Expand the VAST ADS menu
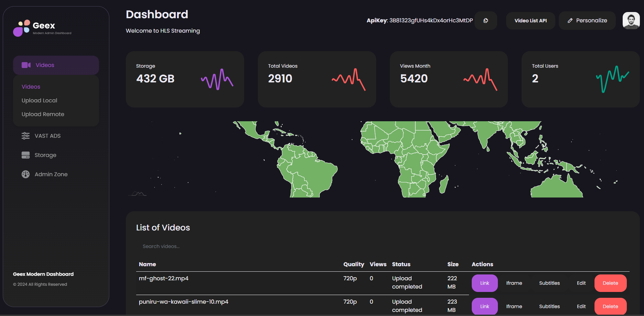This screenshot has height=316, width=644. point(56,136)
